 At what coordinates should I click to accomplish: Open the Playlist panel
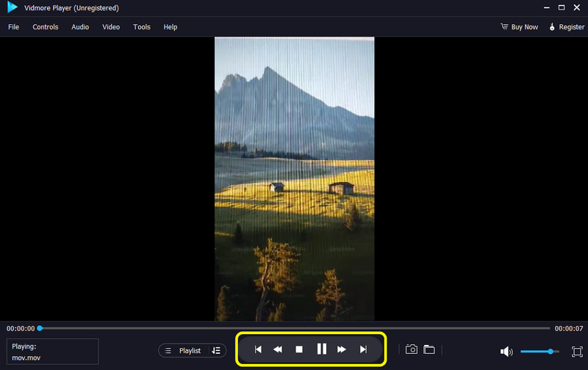[184, 351]
